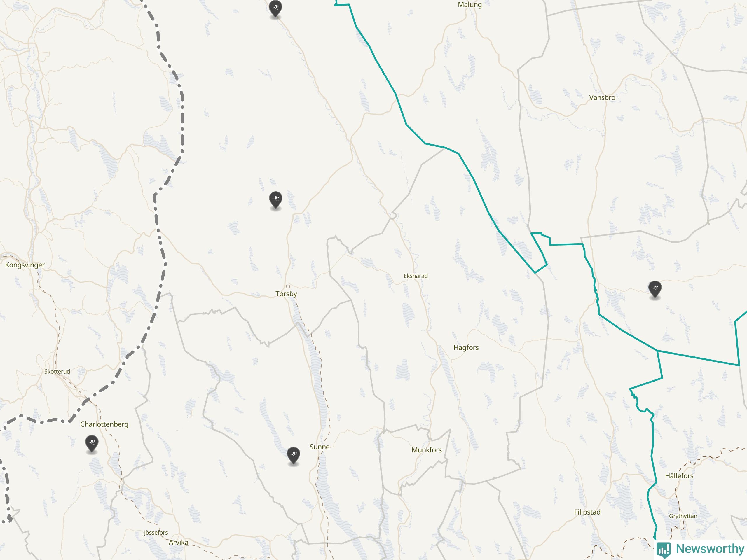Click the Skotterud village label

(57, 371)
